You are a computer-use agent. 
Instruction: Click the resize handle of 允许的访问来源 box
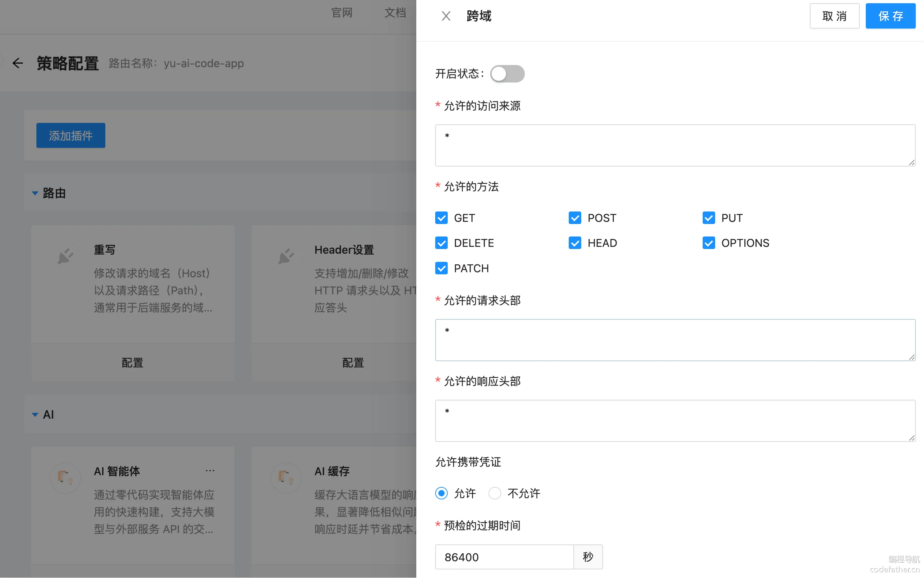(x=912, y=163)
